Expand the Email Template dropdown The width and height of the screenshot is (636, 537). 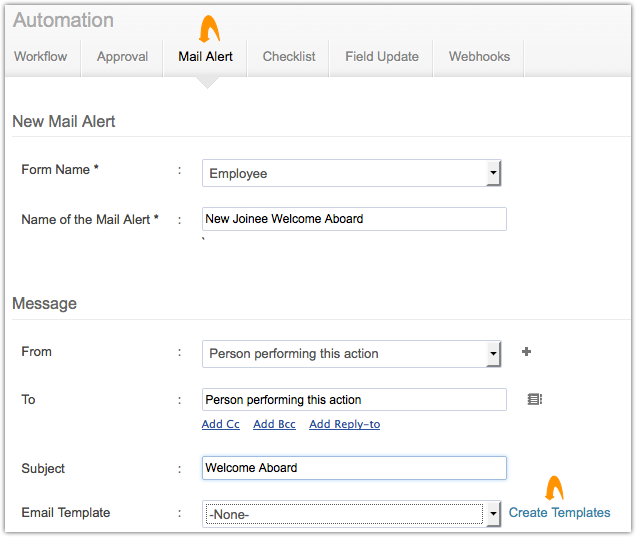(351, 514)
